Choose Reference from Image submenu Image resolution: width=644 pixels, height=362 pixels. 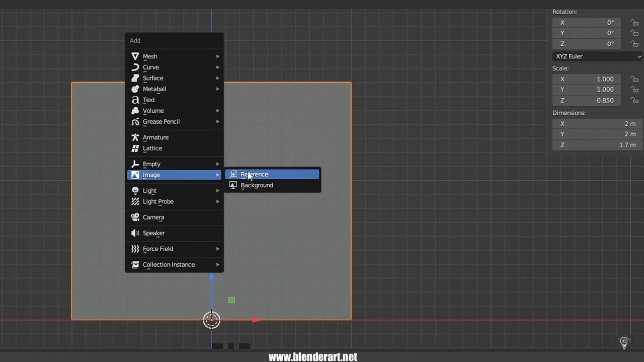tap(272, 174)
